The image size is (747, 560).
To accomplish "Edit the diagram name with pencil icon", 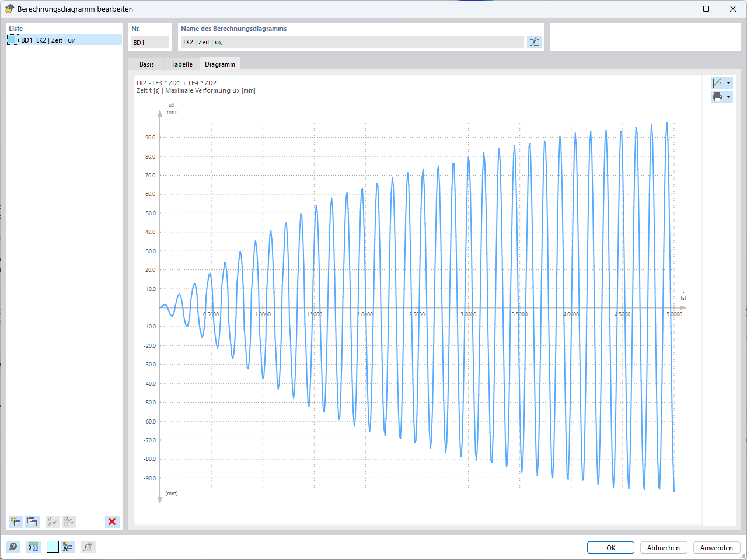I will coord(534,42).
